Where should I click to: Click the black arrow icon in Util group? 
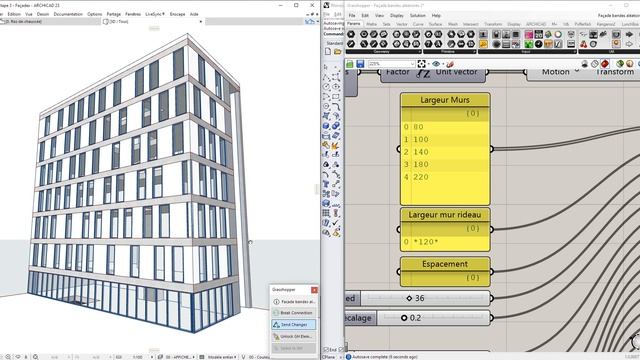[x=629, y=34]
